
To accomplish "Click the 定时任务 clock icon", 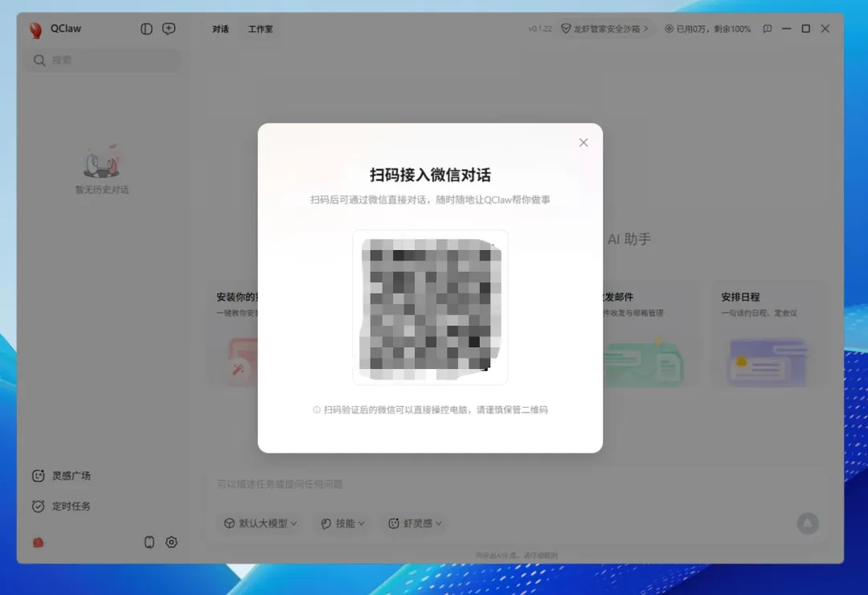I will tap(39, 506).
